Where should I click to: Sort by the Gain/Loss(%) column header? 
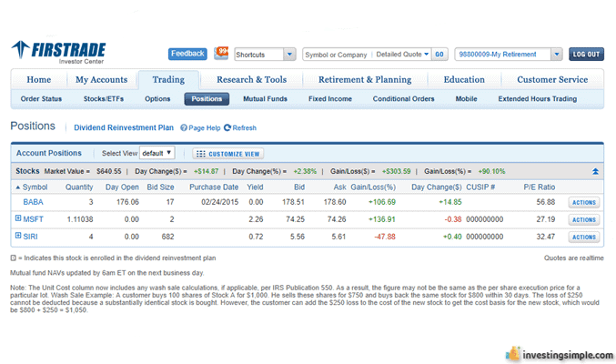click(x=373, y=187)
